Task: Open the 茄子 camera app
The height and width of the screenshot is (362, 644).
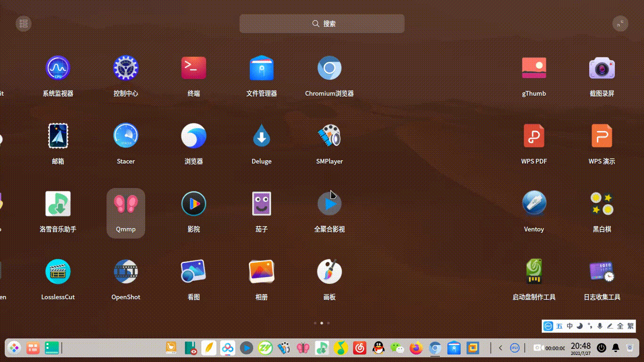Action: pos(262,204)
